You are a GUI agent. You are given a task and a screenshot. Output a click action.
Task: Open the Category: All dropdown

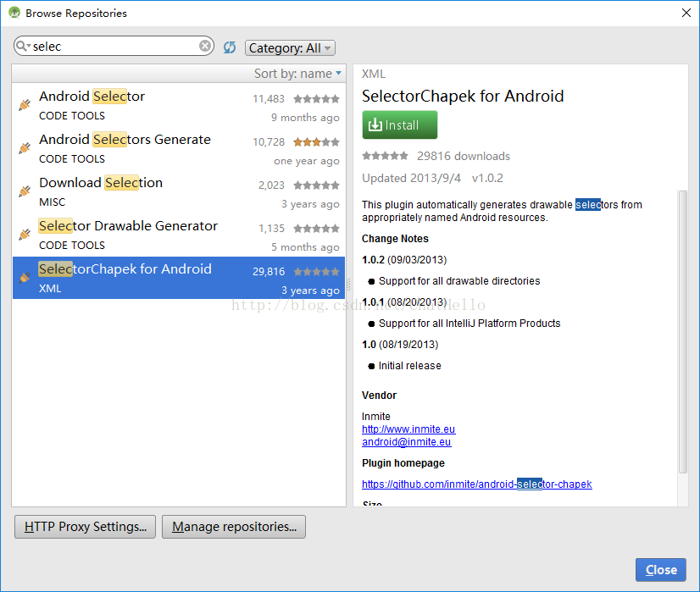coord(290,47)
